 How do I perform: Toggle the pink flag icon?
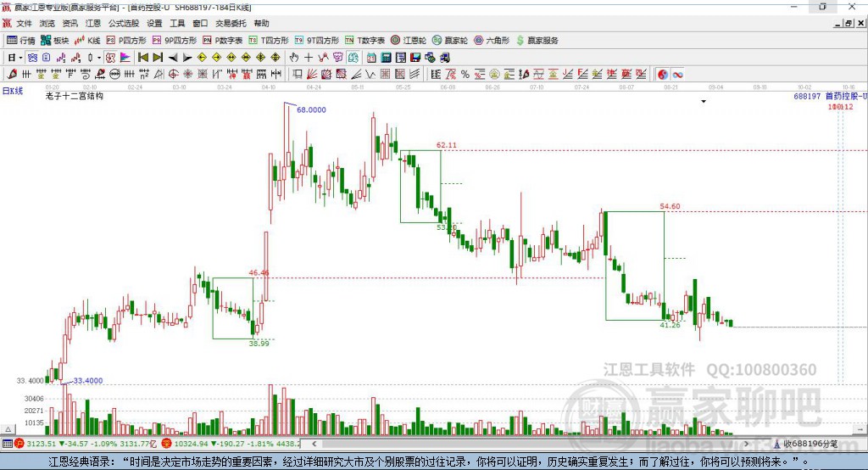pyautogui.click(x=125, y=58)
